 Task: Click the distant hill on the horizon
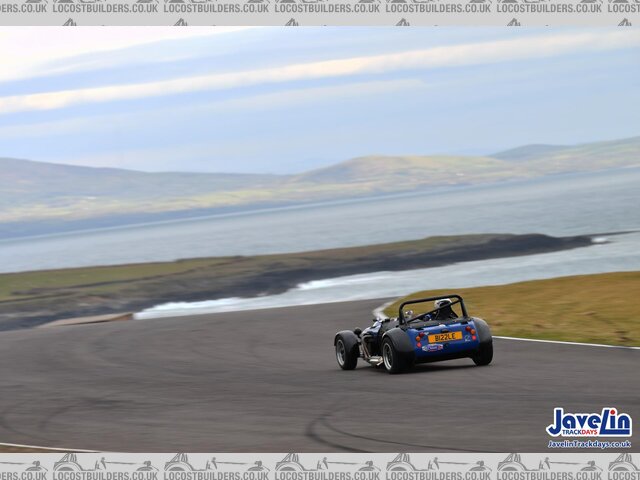[400, 170]
